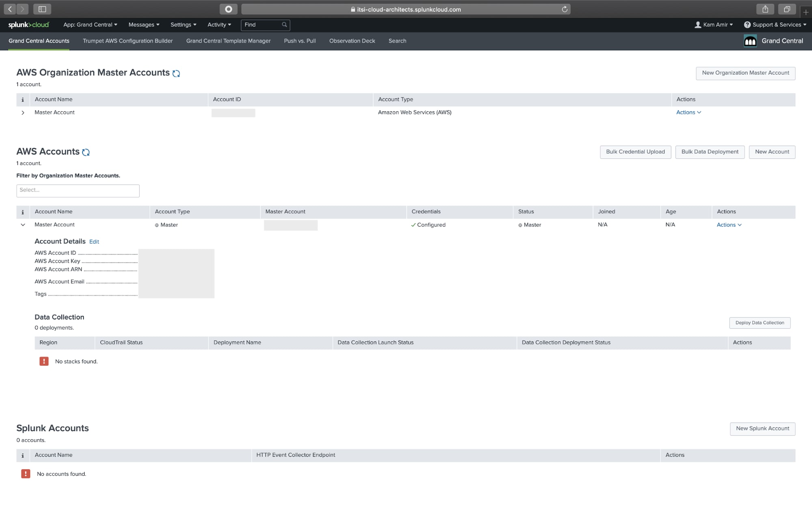Click info icon in Organization Master table header

pyautogui.click(x=23, y=99)
